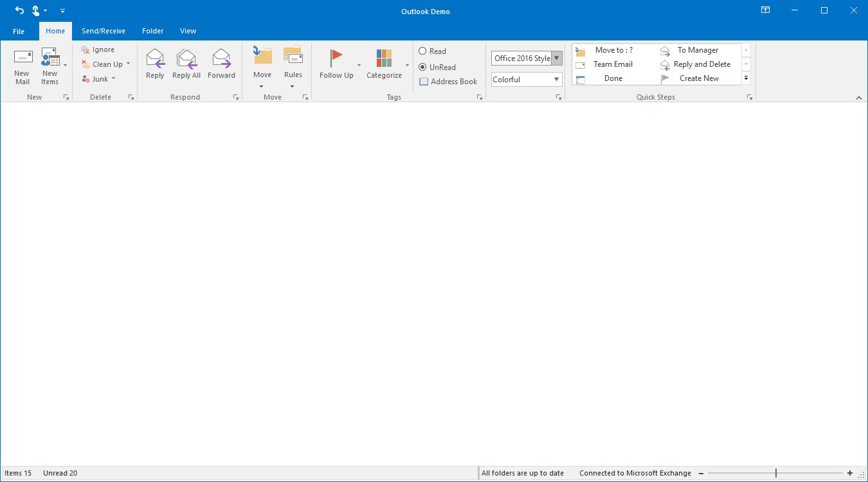Click zoom out minus in status bar
The width and height of the screenshot is (868, 482).
point(701,473)
